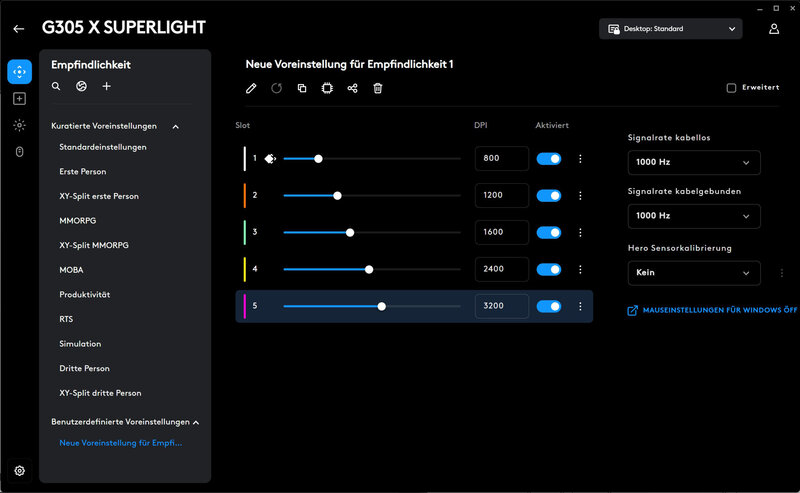Disable the 800 DPI slot toggle
800x493 pixels.
click(x=549, y=159)
